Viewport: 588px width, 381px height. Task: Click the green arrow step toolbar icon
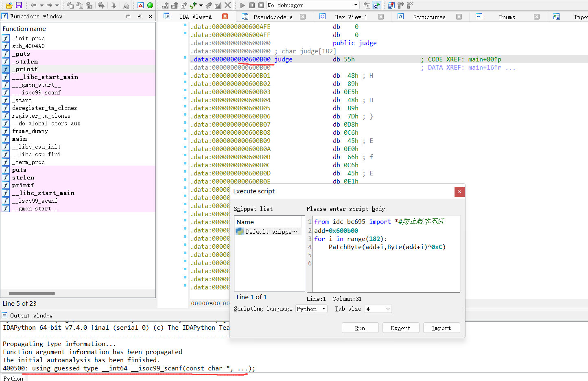pos(376,5)
